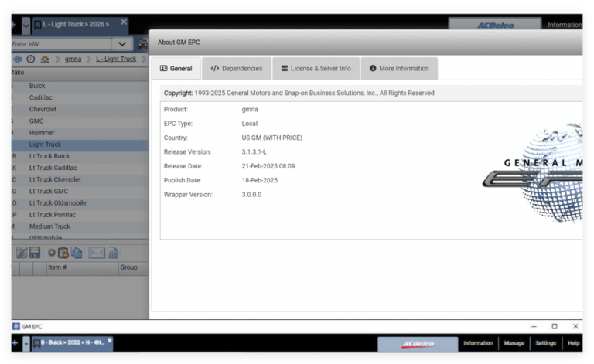This screenshot has width=594, height=364.
Task: Email the picklist with the envelope icon
Action: pyautogui.click(x=97, y=253)
